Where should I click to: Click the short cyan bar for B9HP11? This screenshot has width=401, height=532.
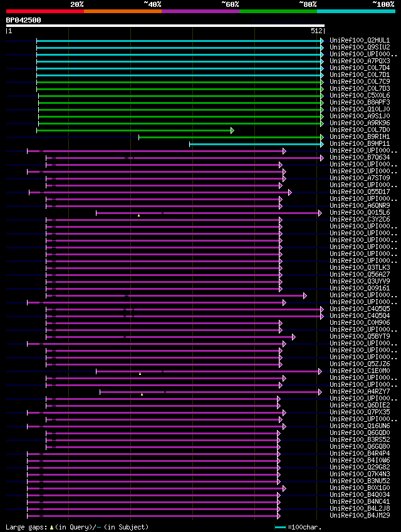point(256,144)
